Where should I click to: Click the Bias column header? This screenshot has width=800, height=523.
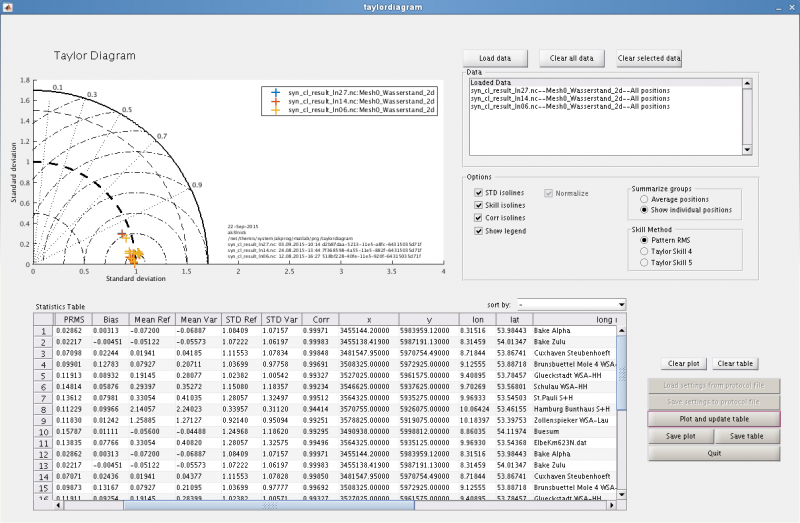click(x=110, y=319)
